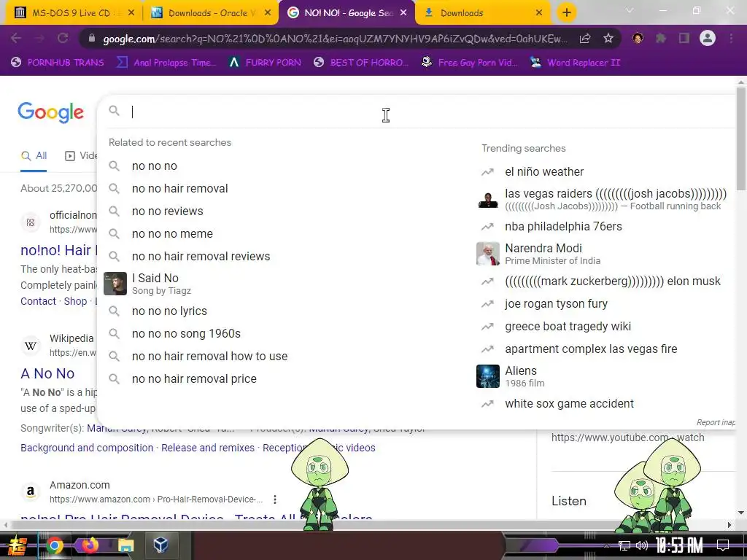
Task: Open the Contact sitelink
Action: coord(38,301)
